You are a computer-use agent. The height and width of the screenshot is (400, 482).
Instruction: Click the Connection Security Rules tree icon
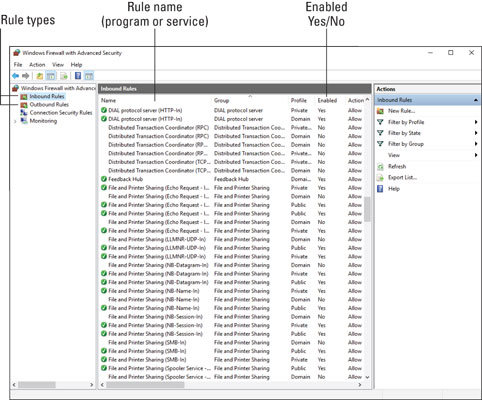click(24, 113)
